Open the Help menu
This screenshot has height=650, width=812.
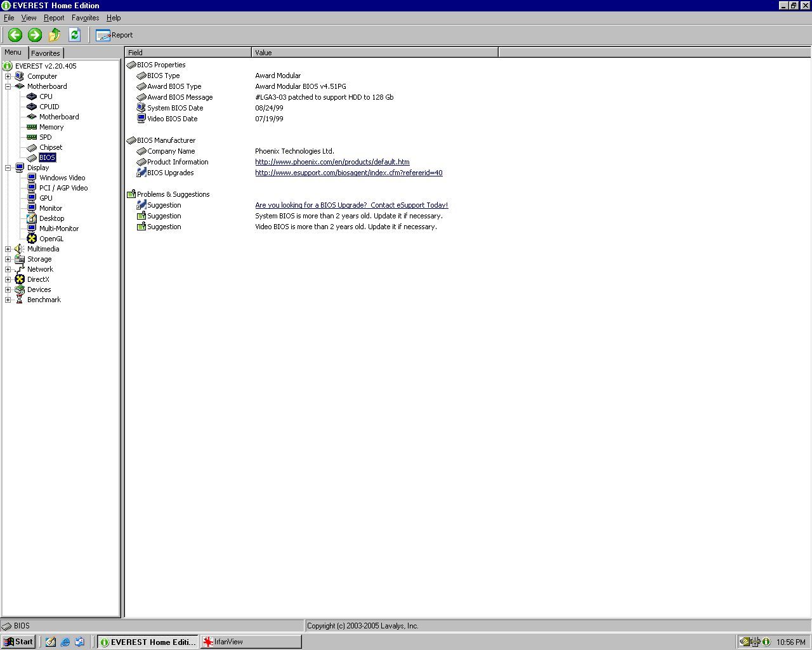pos(114,18)
